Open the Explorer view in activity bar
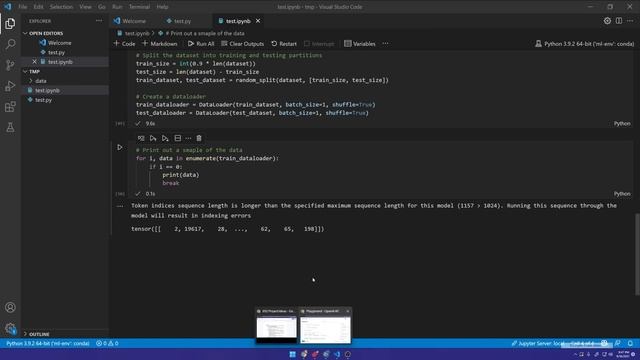The width and height of the screenshot is (640, 360). 10,24
